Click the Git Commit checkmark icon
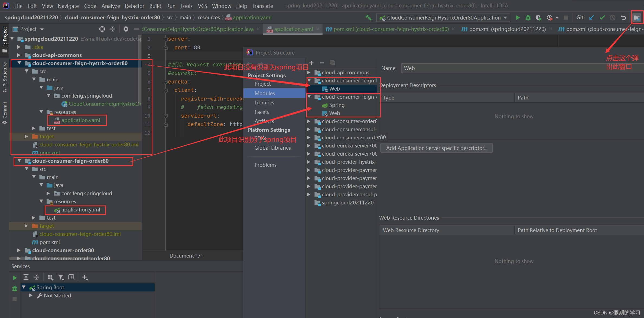 pyautogui.click(x=602, y=18)
